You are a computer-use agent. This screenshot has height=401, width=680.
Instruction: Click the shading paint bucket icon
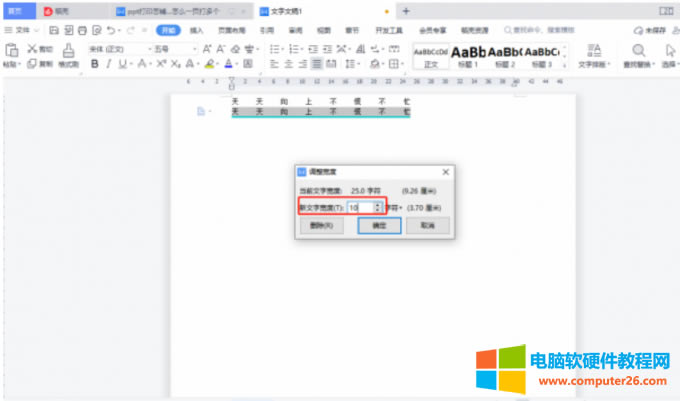point(374,64)
